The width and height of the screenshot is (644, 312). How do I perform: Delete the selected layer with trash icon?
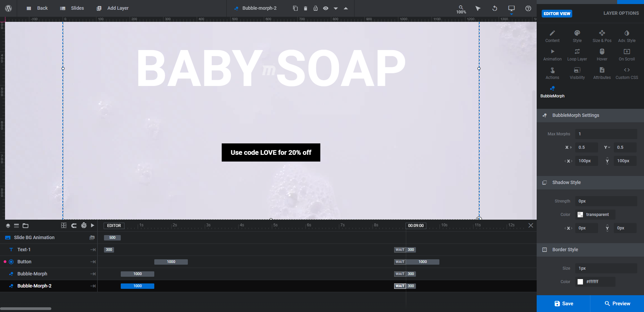pos(305,8)
